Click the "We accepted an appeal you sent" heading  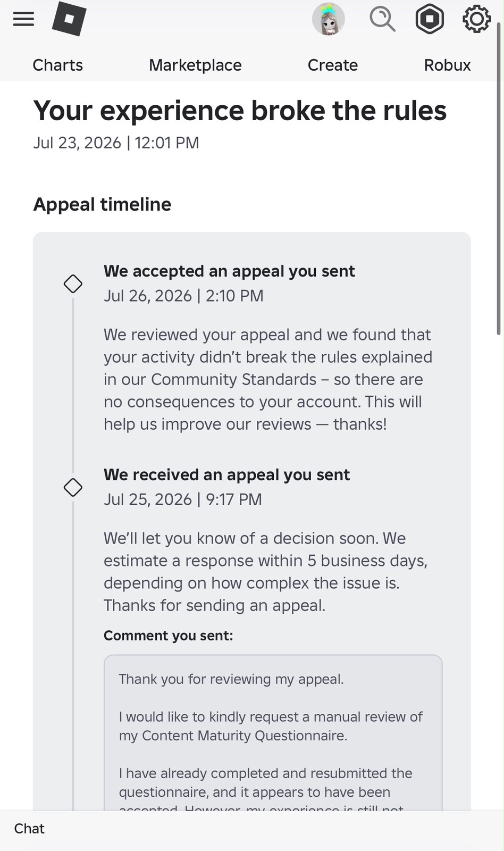point(229,271)
